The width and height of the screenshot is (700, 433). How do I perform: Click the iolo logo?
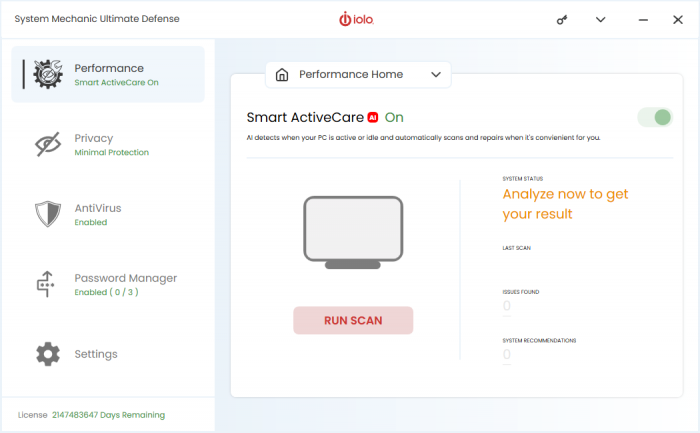pos(356,19)
